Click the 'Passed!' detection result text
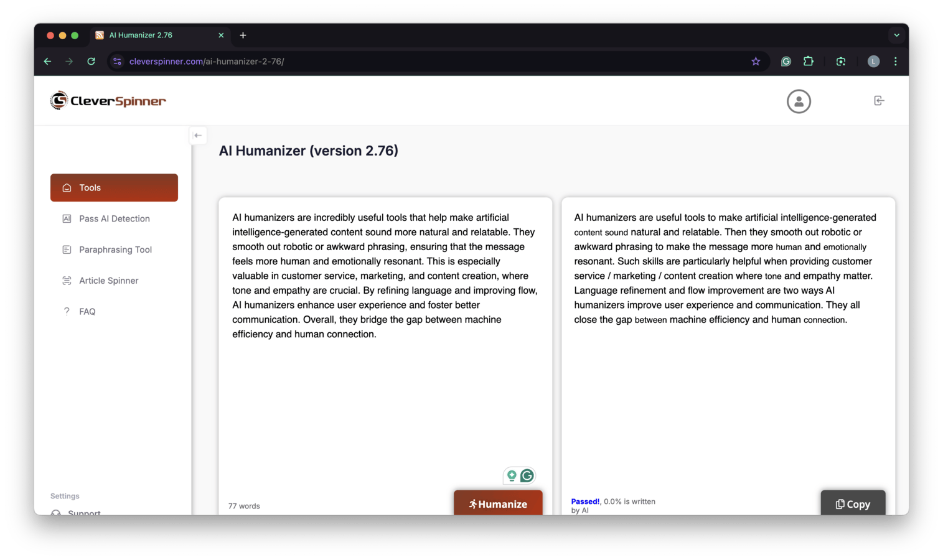 (585, 502)
